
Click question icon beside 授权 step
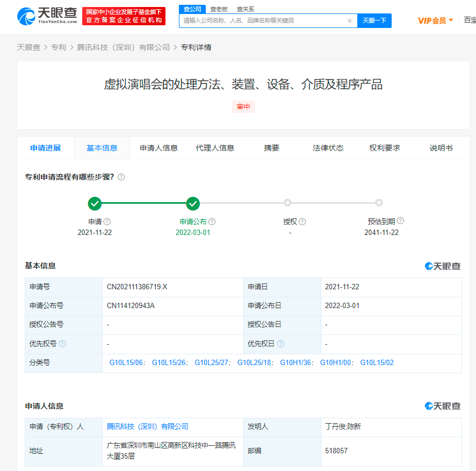(302, 222)
